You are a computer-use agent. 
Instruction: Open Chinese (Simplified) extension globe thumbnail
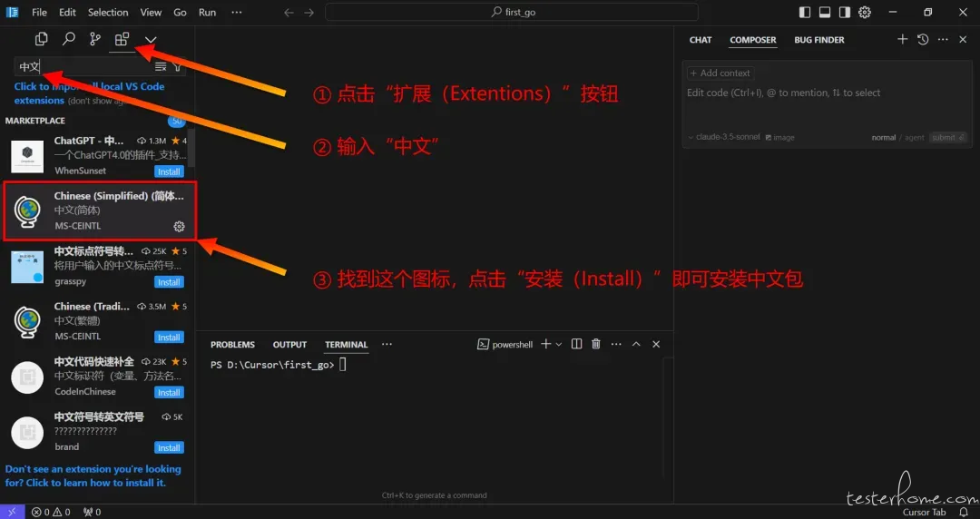[27, 211]
